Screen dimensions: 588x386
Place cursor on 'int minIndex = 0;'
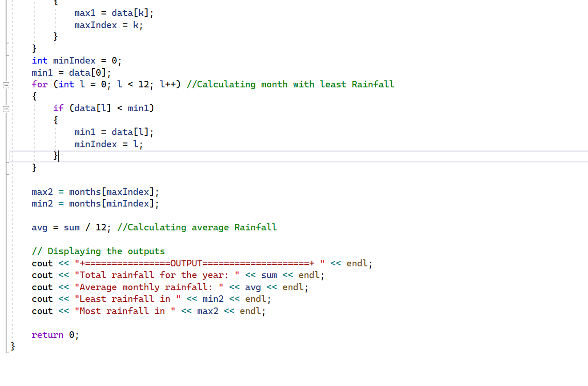(77, 61)
